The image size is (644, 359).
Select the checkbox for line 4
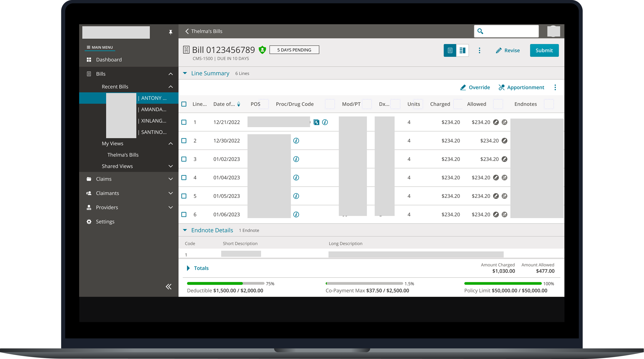click(184, 178)
